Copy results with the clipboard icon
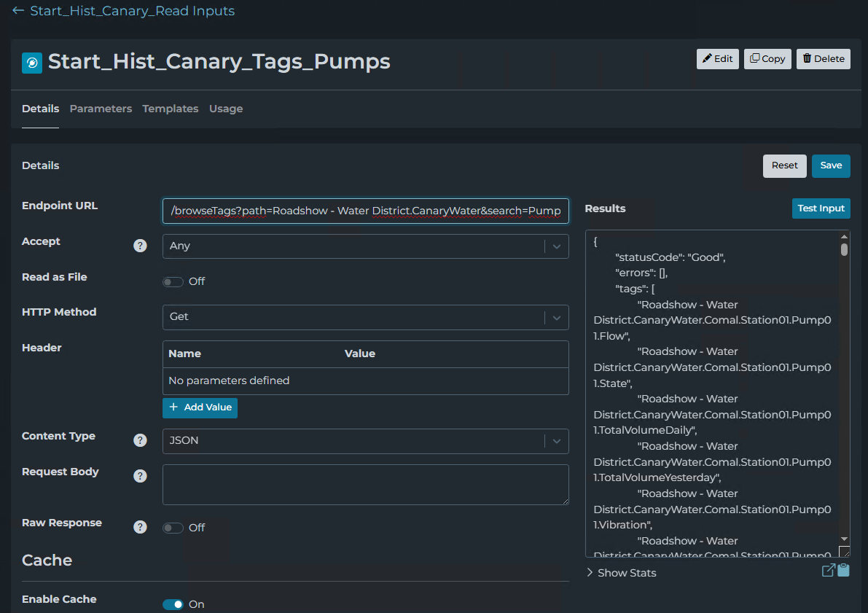This screenshot has height=613, width=868. (843, 571)
